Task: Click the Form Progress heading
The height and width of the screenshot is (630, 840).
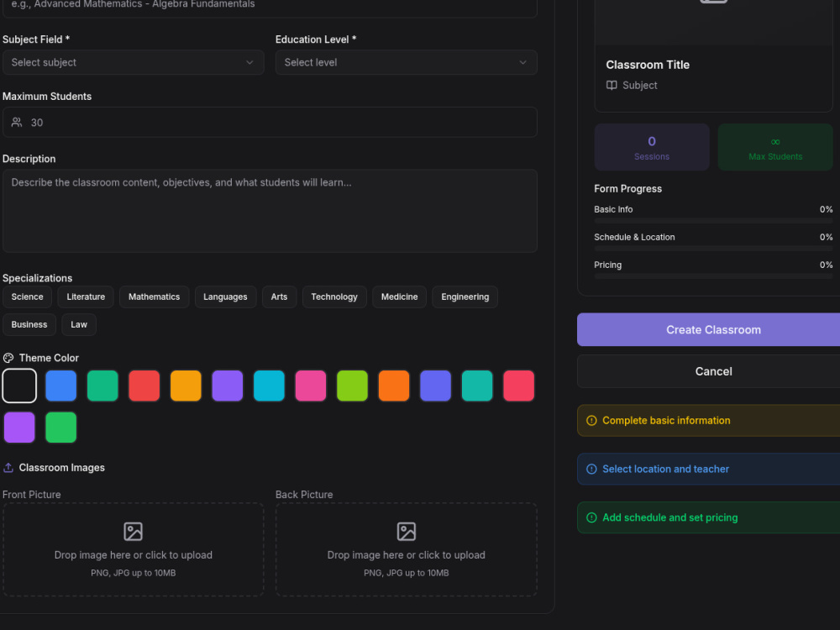Action: pyautogui.click(x=627, y=188)
